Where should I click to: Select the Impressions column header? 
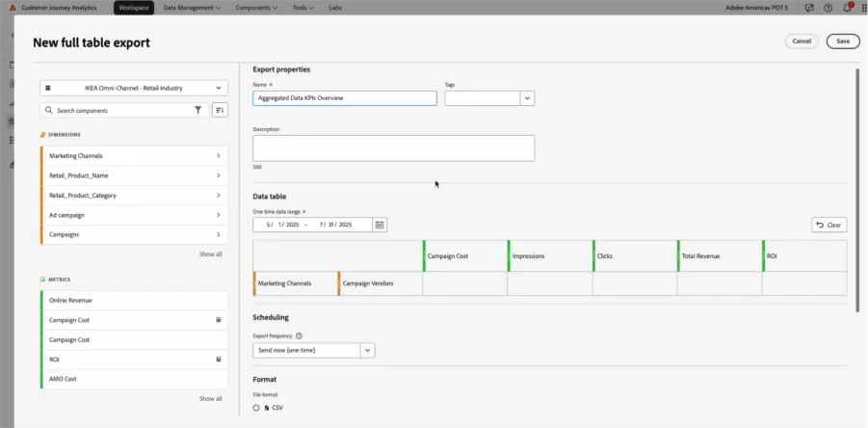point(550,255)
